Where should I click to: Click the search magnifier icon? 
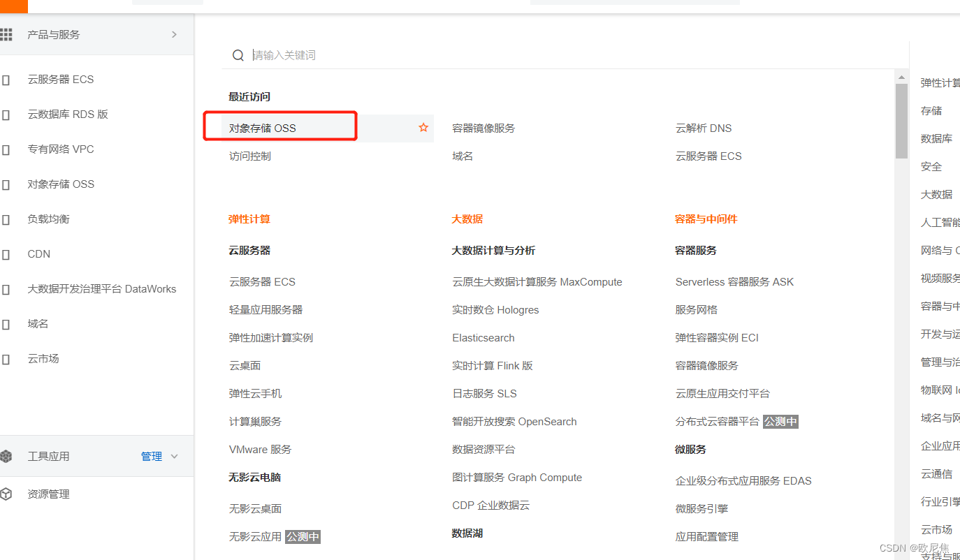click(x=238, y=55)
